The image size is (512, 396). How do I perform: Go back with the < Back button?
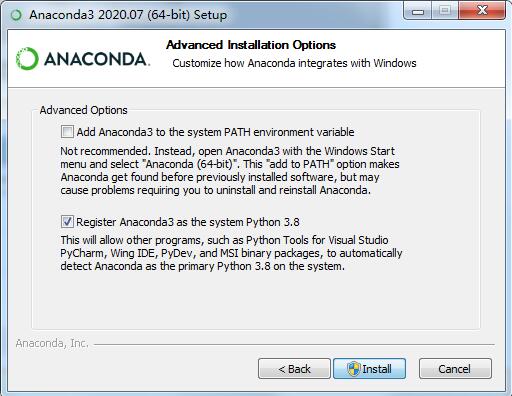tap(294, 369)
